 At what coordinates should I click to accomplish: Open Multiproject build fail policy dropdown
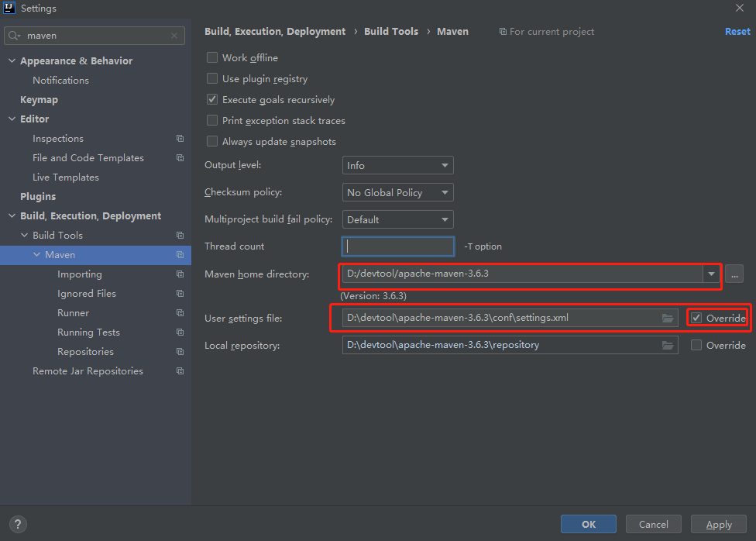(398, 219)
